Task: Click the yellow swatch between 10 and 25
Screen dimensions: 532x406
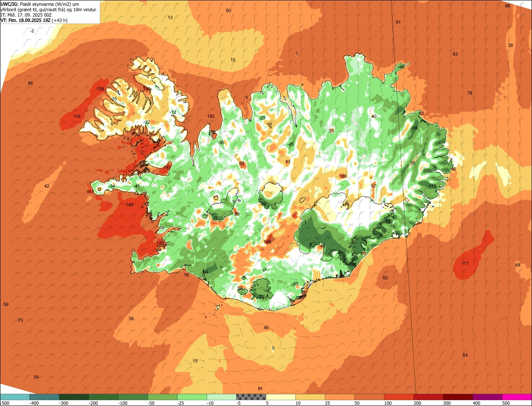Action: tap(310, 397)
